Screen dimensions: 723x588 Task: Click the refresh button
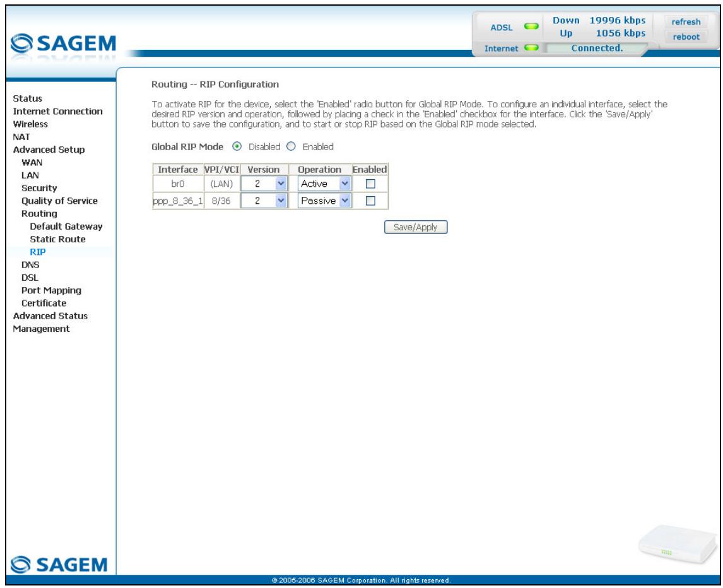[686, 21]
